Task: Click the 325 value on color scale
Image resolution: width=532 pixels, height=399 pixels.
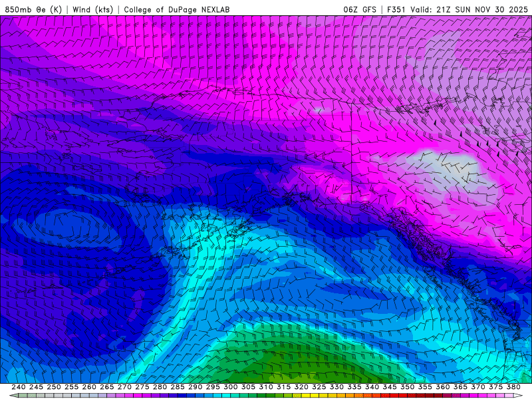Action: click(319, 387)
